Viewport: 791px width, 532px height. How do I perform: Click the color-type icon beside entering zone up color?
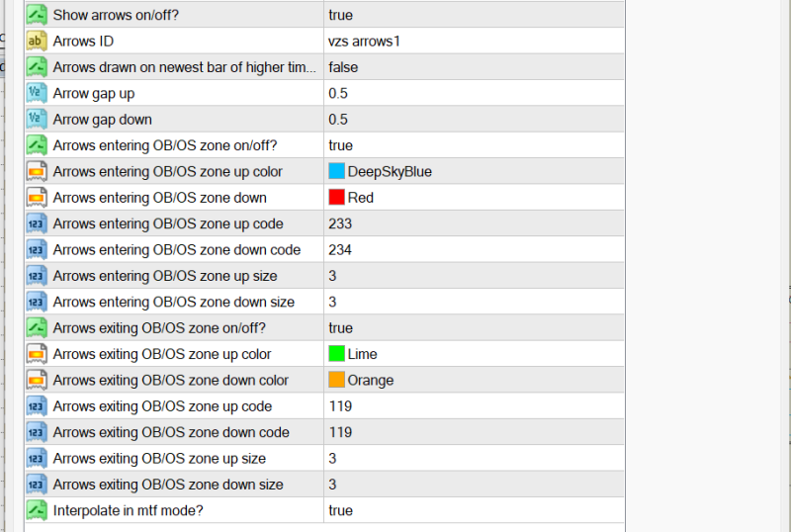37,171
